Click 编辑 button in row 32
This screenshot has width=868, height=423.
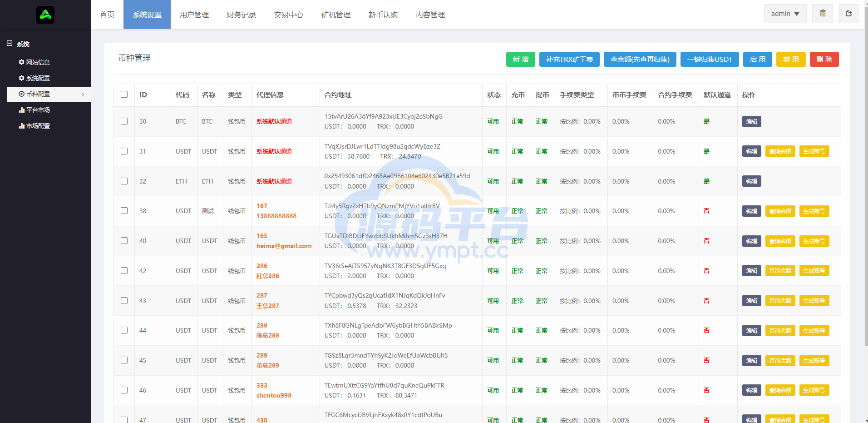752,181
